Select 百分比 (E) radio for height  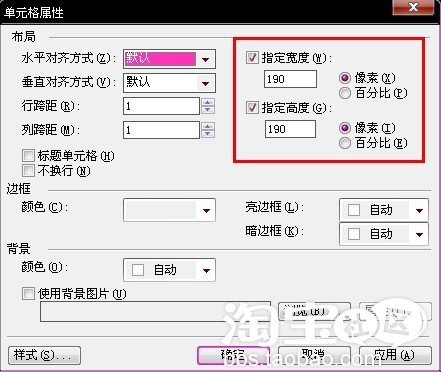pyautogui.click(x=345, y=143)
